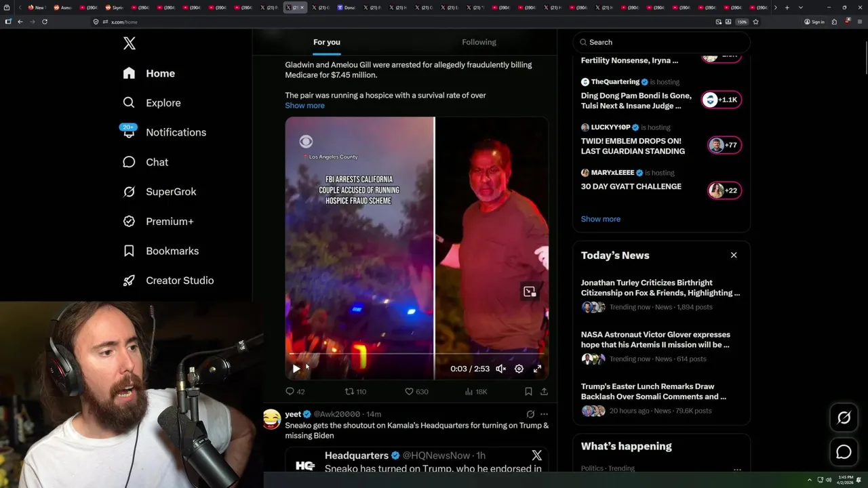Open the Explore search page
The width and height of the screenshot is (868, 488).
coord(151,103)
